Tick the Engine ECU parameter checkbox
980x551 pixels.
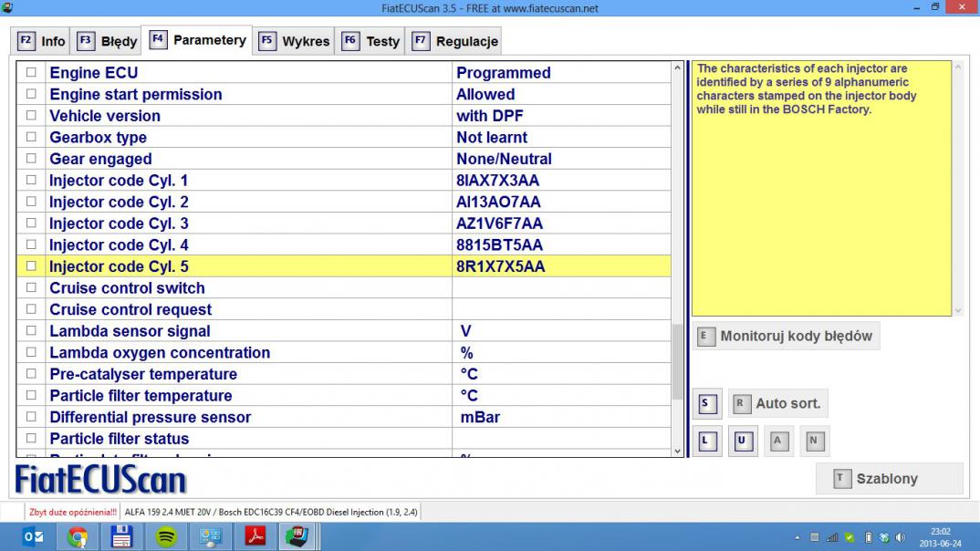pos(32,73)
